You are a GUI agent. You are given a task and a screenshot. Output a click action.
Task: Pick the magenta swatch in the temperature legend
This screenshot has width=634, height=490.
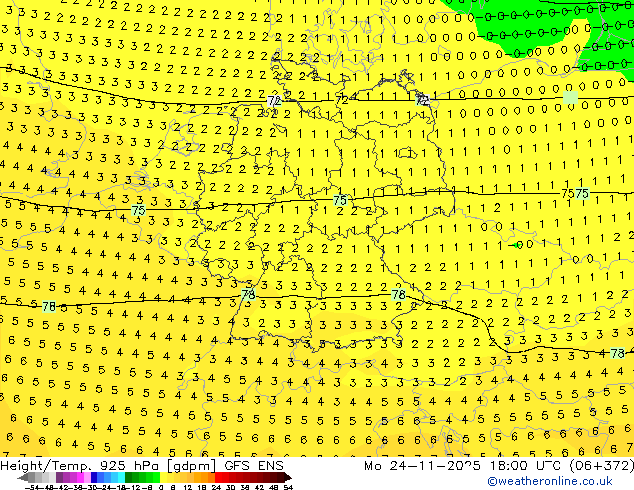[x=80, y=477]
